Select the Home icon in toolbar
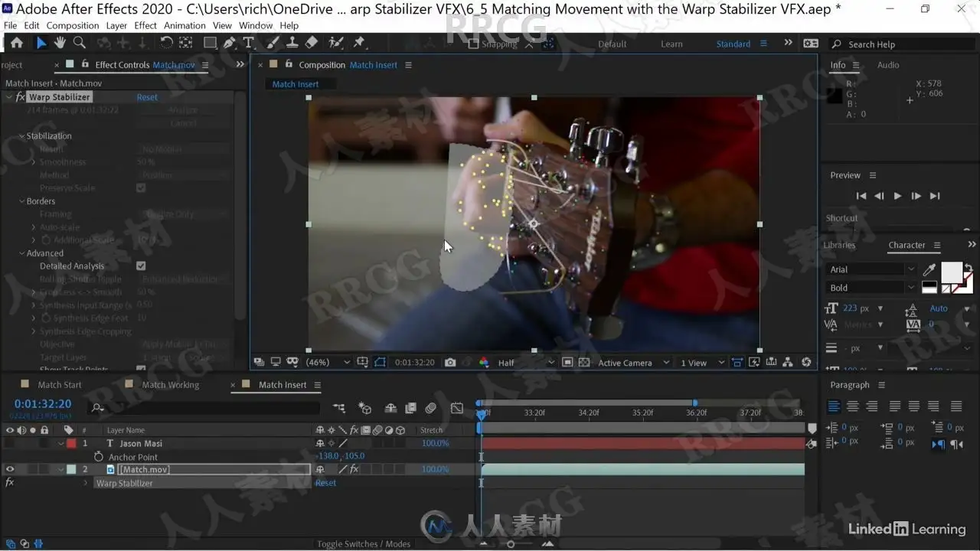Screen dimensions: 980x551 (x=17, y=44)
